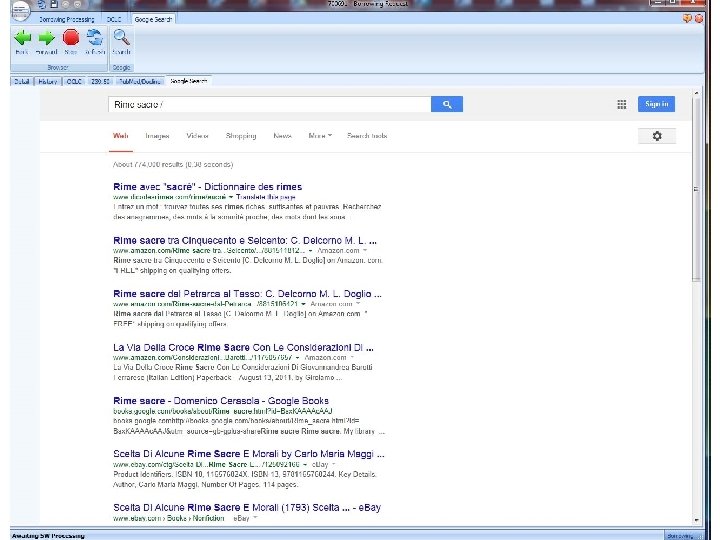Click the scrollbar up arrow
Viewport: 720px width, 540px height.
(697, 93)
